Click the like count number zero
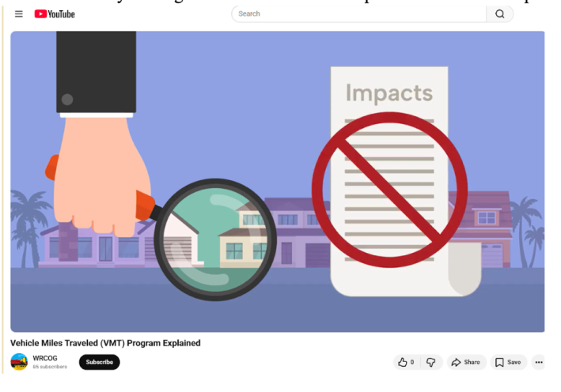Screen dimensions: 561x392 tap(412, 362)
